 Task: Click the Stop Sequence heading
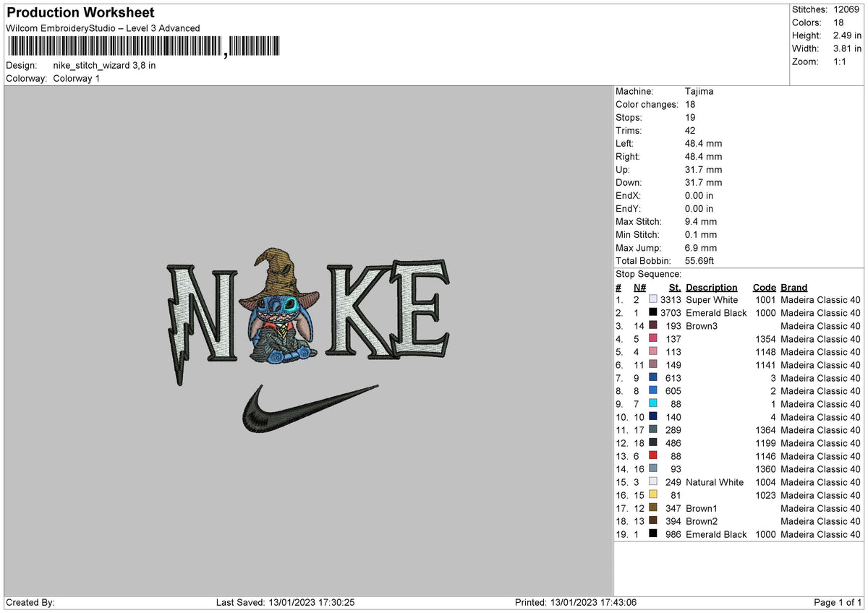click(x=649, y=274)
